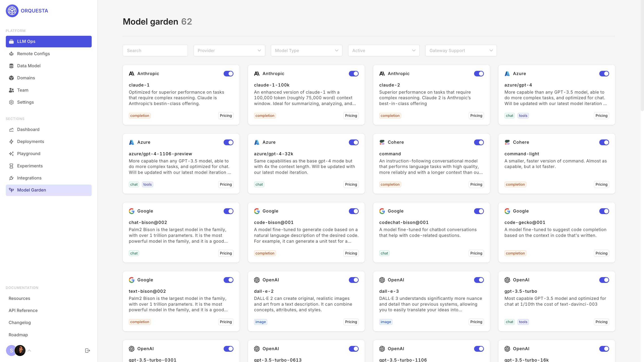Open the Roadmap link
The image size is (644, 362).
(18, 335)
